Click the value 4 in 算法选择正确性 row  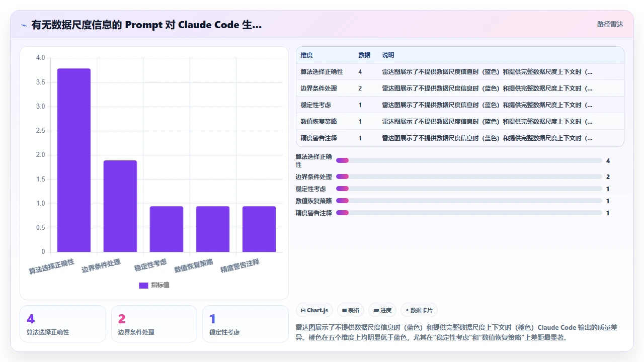pos(360,72)
